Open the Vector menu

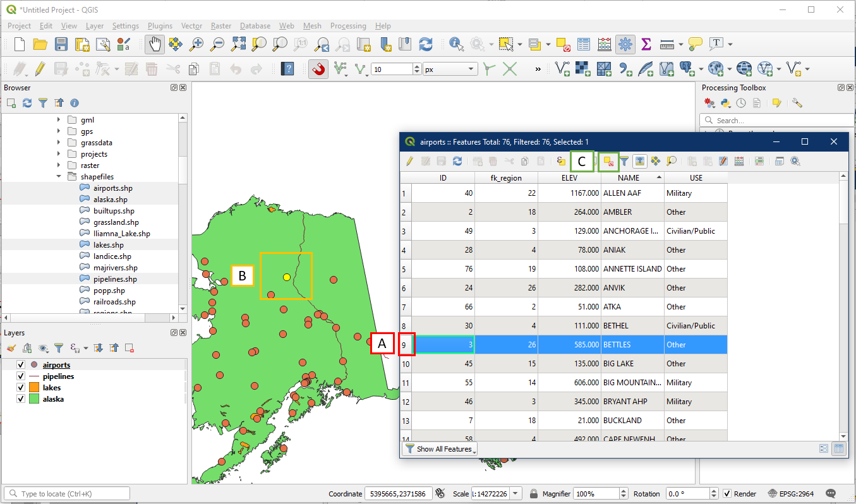[x=191, y=26]
